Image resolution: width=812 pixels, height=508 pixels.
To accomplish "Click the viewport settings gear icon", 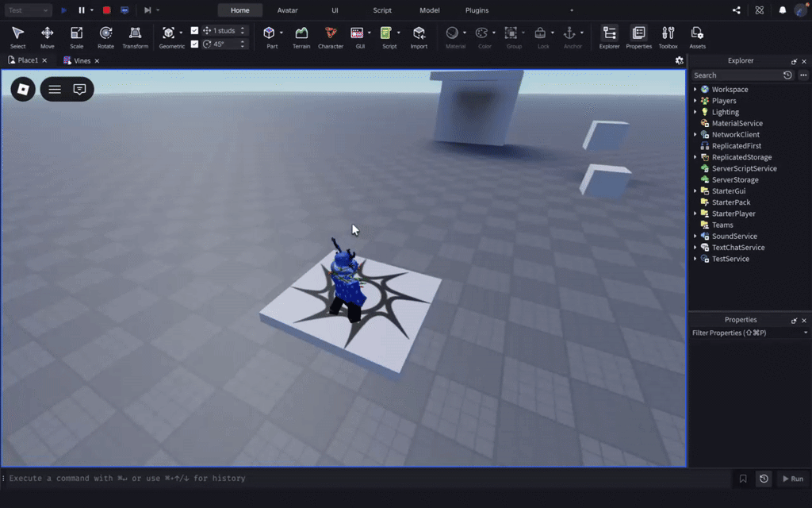I will pyautogui.click(x=680, y=60).
